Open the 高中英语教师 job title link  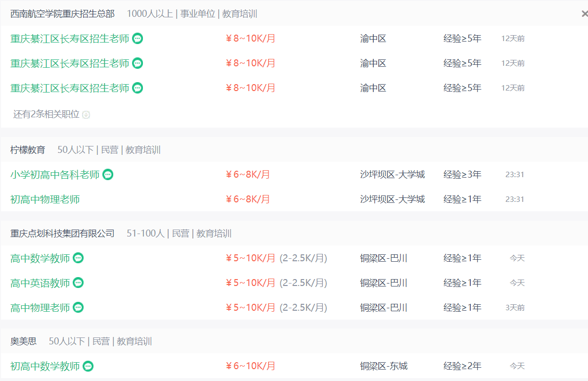pos(40,283)
